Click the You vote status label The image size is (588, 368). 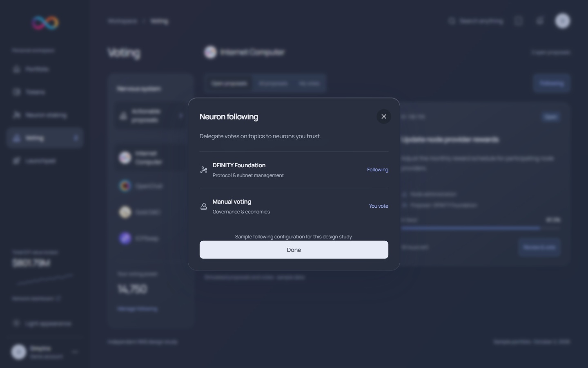pyautogui.click(x=379, y=206)
